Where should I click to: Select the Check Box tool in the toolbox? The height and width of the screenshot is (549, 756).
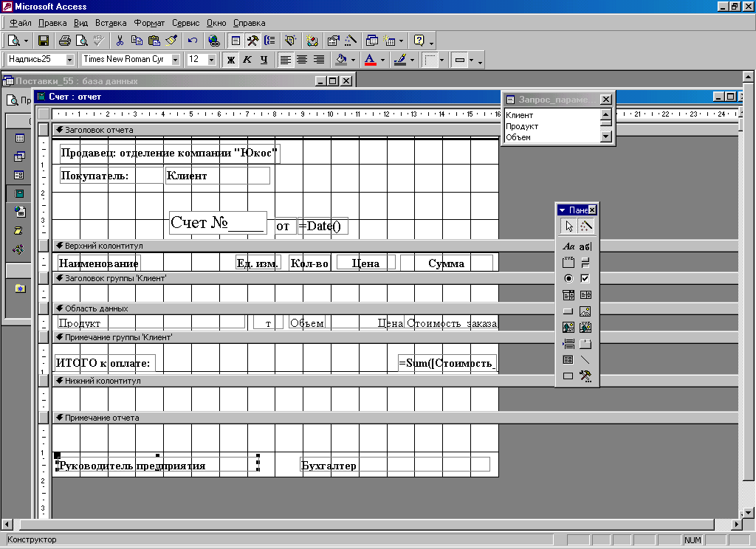(585, 279)
